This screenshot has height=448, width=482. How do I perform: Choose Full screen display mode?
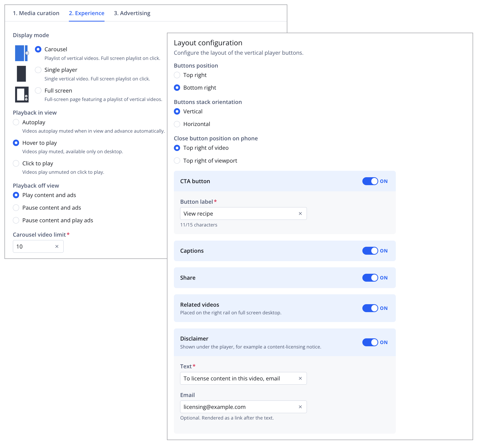[38, 91]
